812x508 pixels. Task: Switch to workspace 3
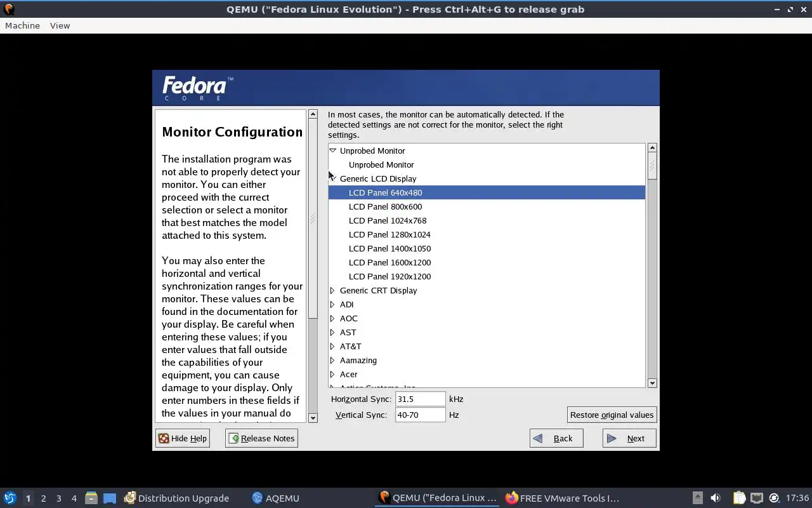pos(58,498)
